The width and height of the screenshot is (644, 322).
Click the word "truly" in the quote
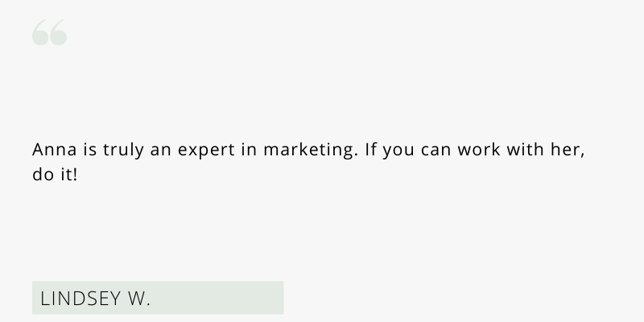(x=123, y=151)
